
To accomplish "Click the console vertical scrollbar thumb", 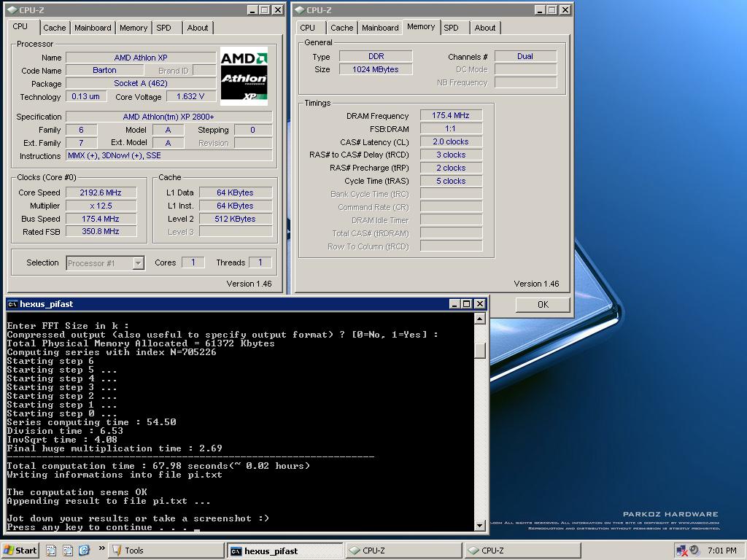I will pyautogui.click(x=480, y=351).
